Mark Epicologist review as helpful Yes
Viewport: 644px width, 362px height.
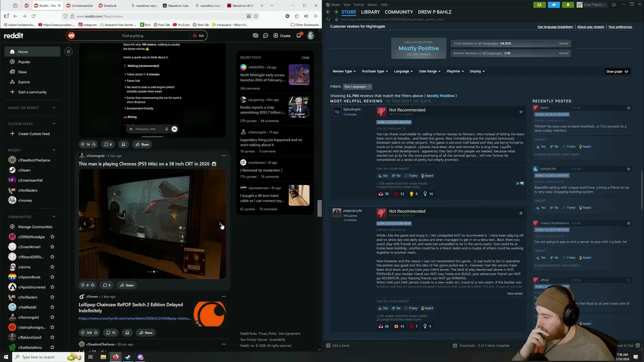(383, 175)
